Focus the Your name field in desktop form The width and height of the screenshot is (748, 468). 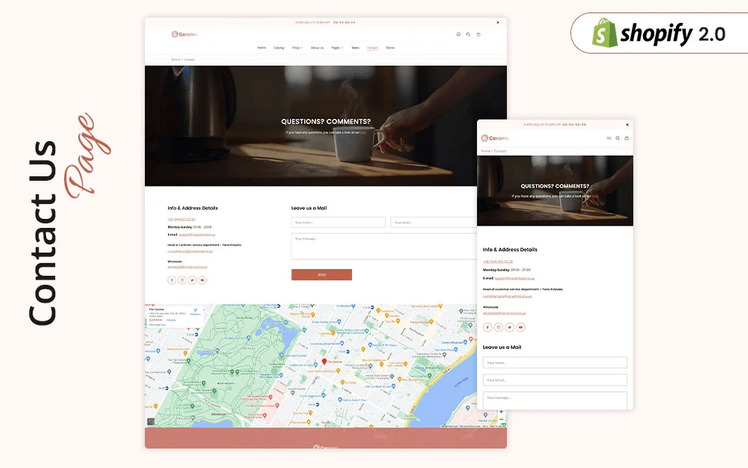click(338, 222)
